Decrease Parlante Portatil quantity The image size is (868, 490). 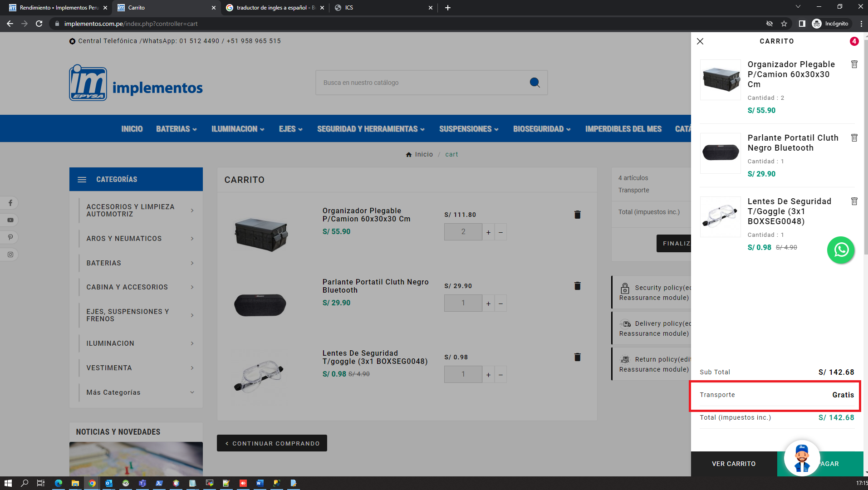501,303
